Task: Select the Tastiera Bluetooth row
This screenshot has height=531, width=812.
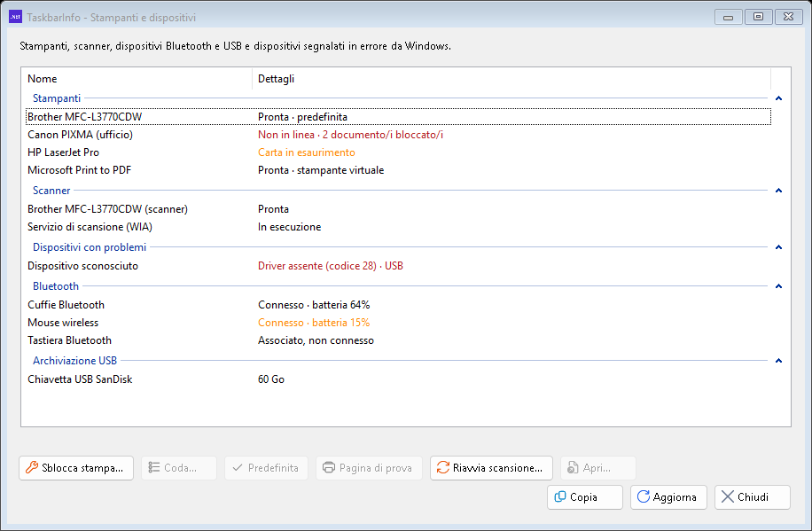Action: click(x=398, y=340)
